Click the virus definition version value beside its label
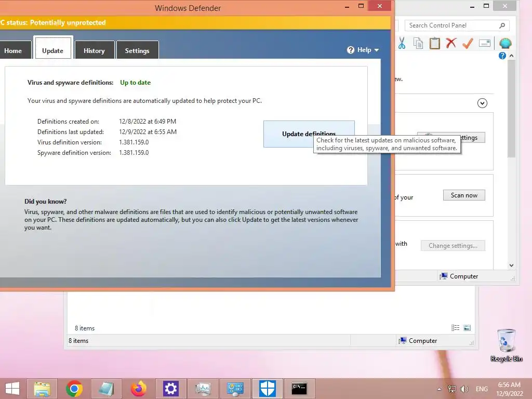The image size is (532, 399). [x=134, y=142]
